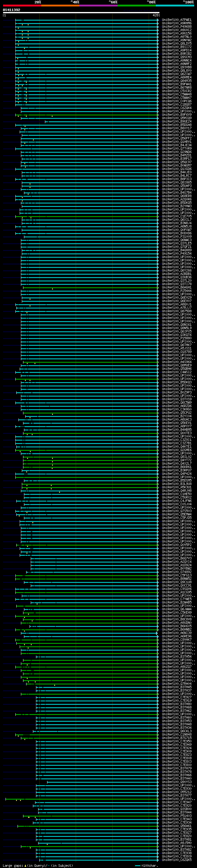197x868 pixels.
Task: Select UniRef100_Q8L8Y0 subject label
Action: click(176, 71)
